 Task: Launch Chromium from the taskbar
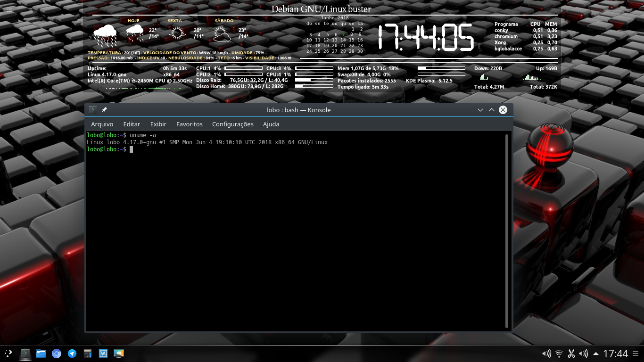[57, 354]
